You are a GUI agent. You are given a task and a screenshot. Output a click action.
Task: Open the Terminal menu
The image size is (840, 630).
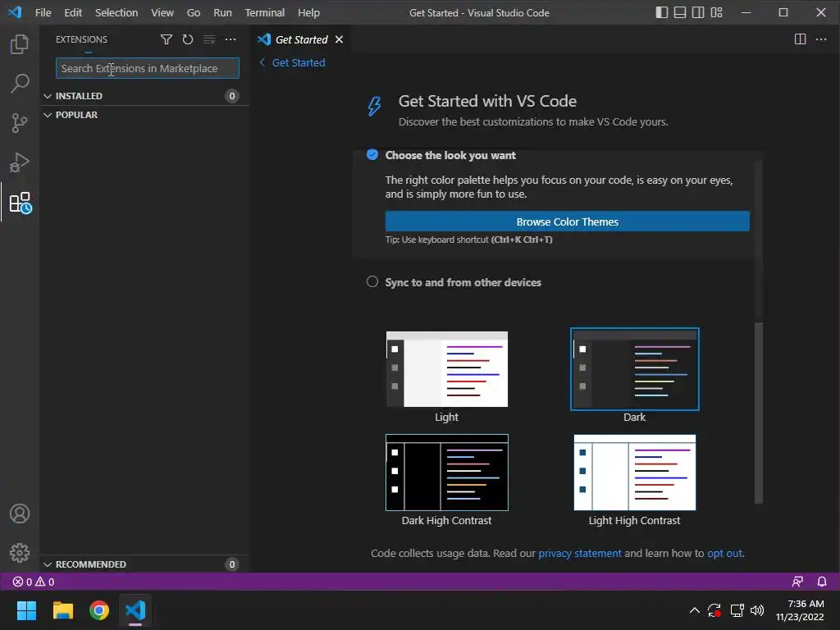click(265, 12)
